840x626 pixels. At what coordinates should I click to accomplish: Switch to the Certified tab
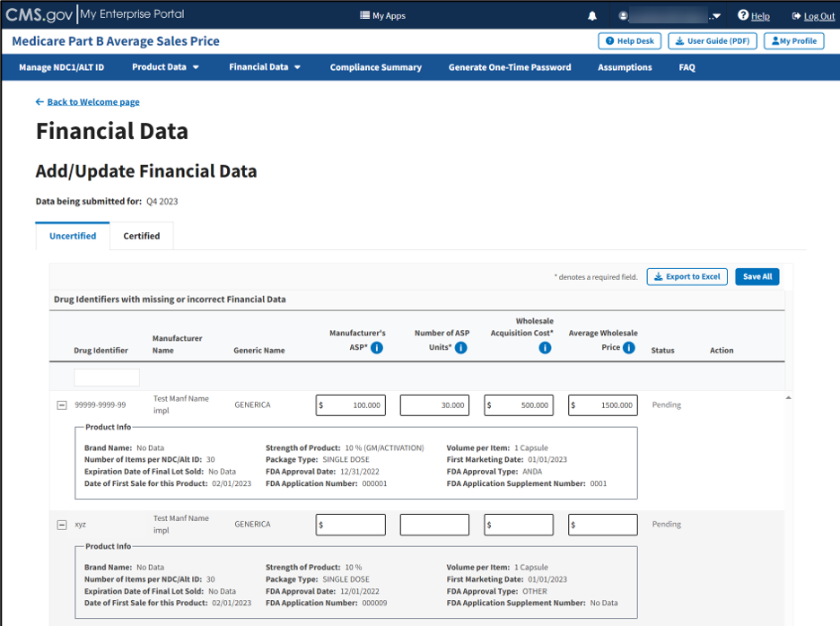tap(142, 236)
